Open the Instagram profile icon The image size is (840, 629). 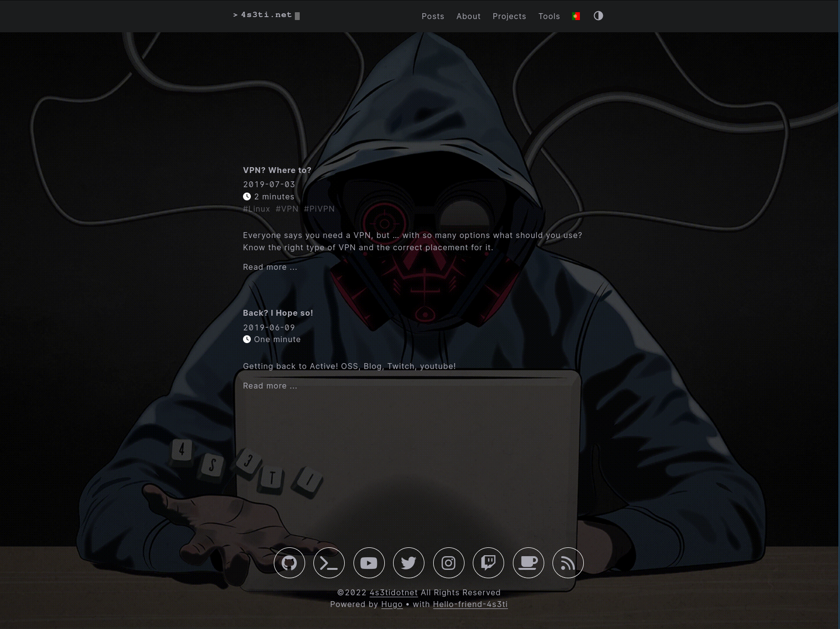(x=448, y=563)
